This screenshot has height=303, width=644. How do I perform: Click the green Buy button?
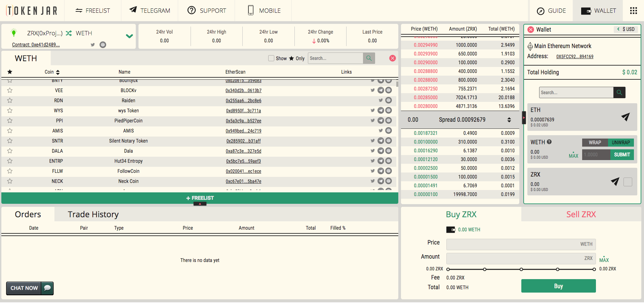tap(558, 286)
